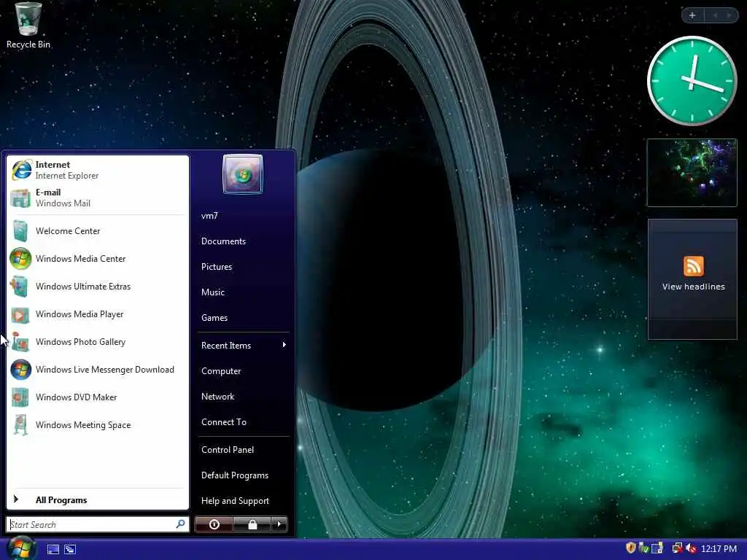Image resolution: width=747 pixels, height=560 pixels.
Task: Click the Windows Sidebar tray icon
Action: click(x=657, y=548)
